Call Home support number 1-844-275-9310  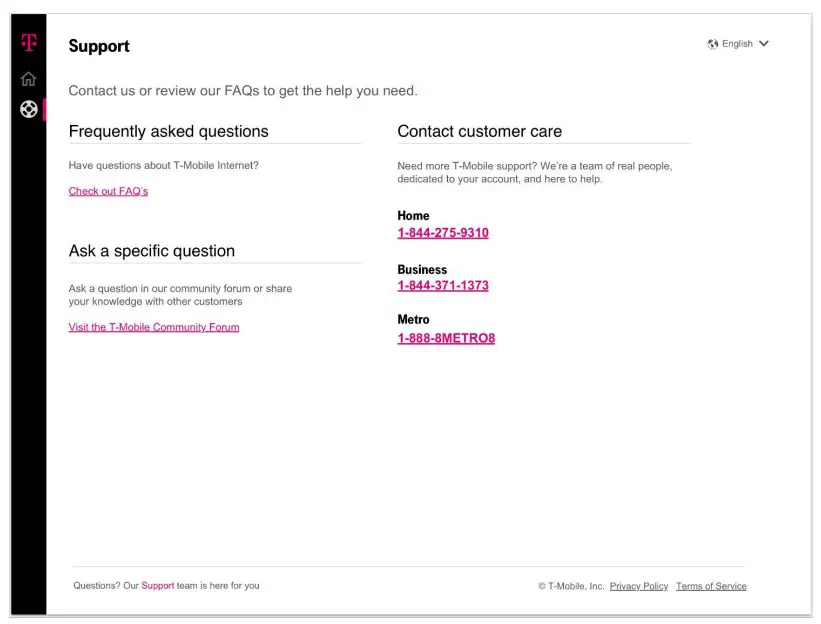pyautogui.click(x=443, y=233)
